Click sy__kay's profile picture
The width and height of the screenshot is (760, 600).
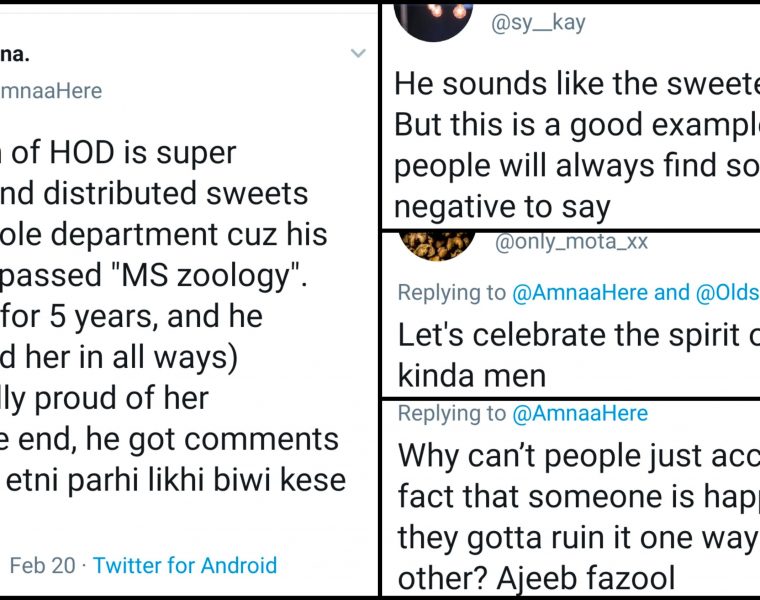click(x=432, y=14)
